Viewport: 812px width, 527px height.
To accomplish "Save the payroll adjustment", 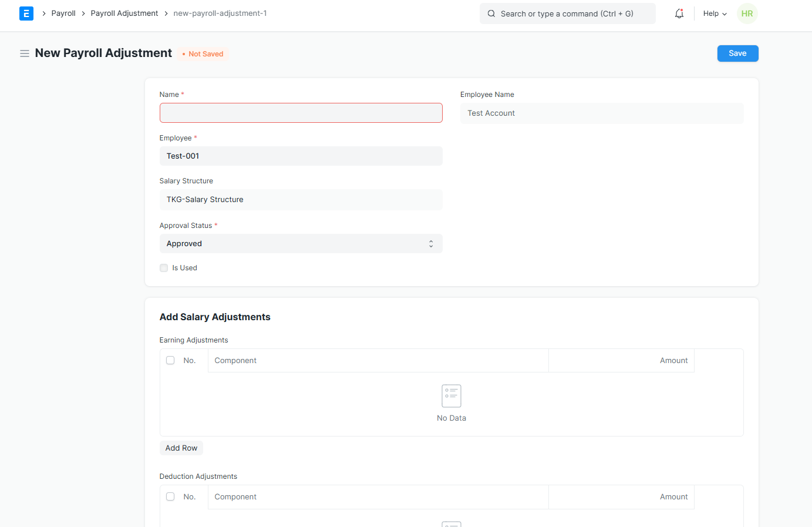I will pyautogui.click(x=737, y=53).
